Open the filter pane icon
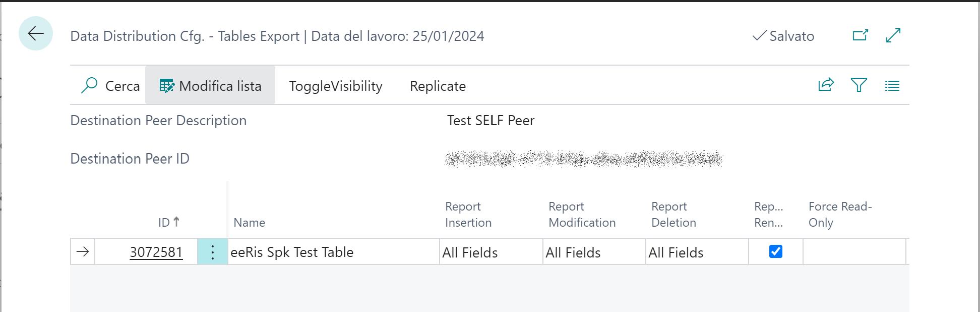The height and width of the screenshot is (312, 980). point(859,85)
